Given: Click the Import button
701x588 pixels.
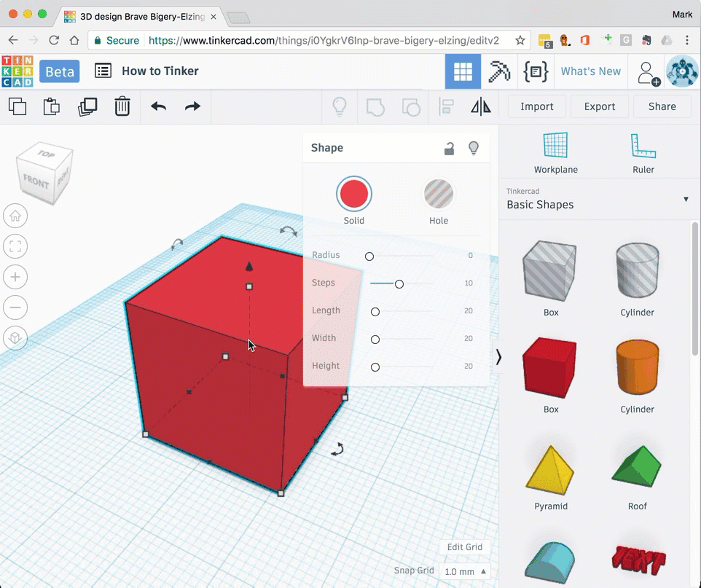Looking at the screenshot, I should 536,106.
